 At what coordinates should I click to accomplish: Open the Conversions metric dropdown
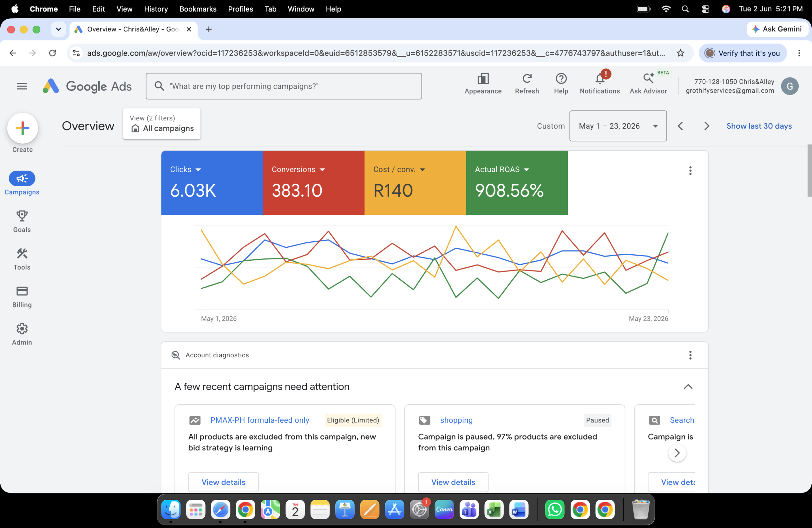tap(298, 170)
